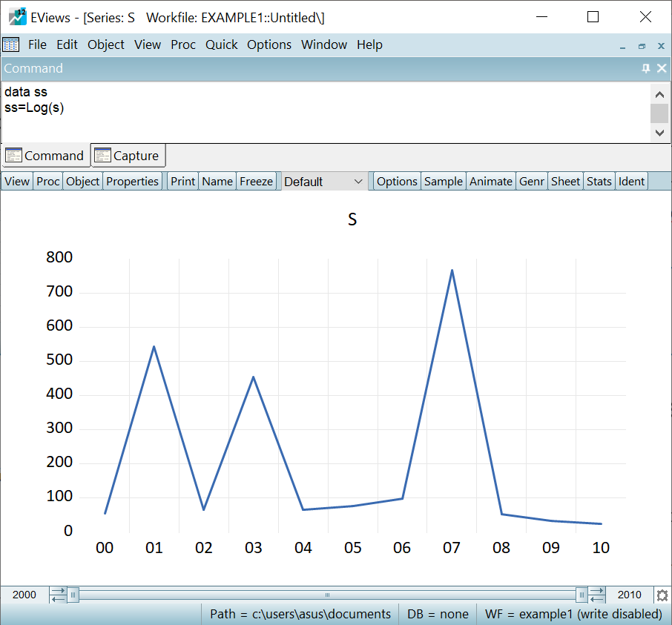
Task: Minimize the inner series window
Action: tap(623, 45)
